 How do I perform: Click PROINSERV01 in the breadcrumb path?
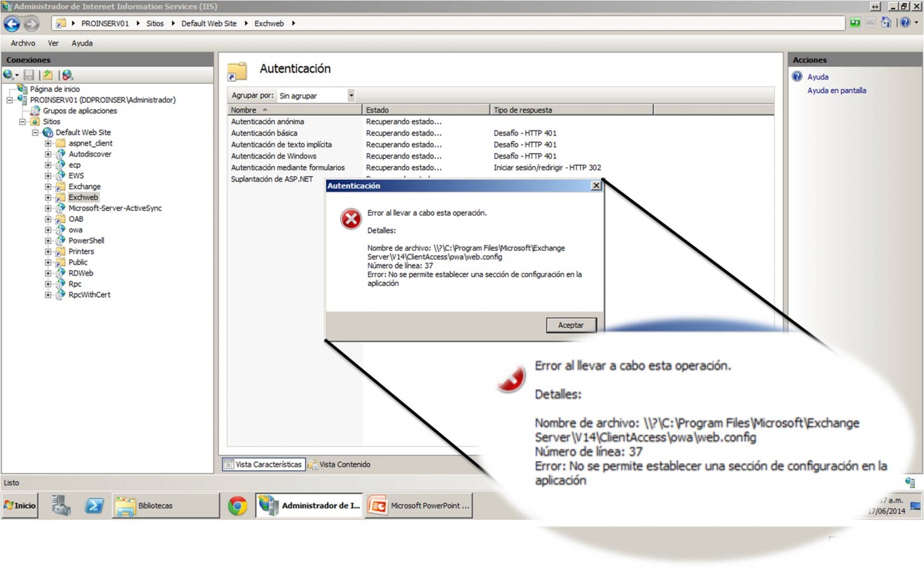[x=105, y=23]
